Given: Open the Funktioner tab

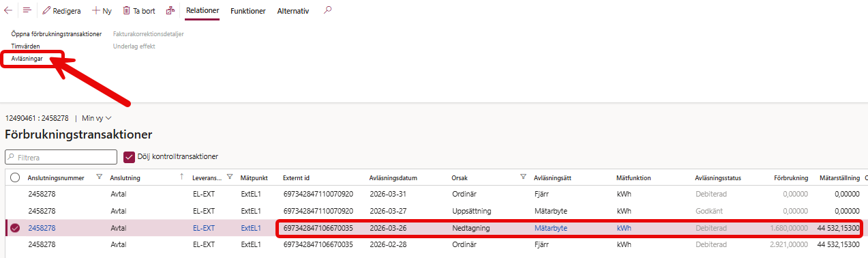Looking at the screenshot, I should coord(248,11).
